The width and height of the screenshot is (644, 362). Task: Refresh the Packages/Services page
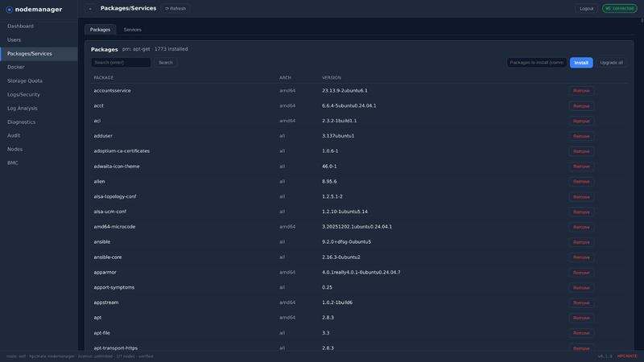[175, 9]
